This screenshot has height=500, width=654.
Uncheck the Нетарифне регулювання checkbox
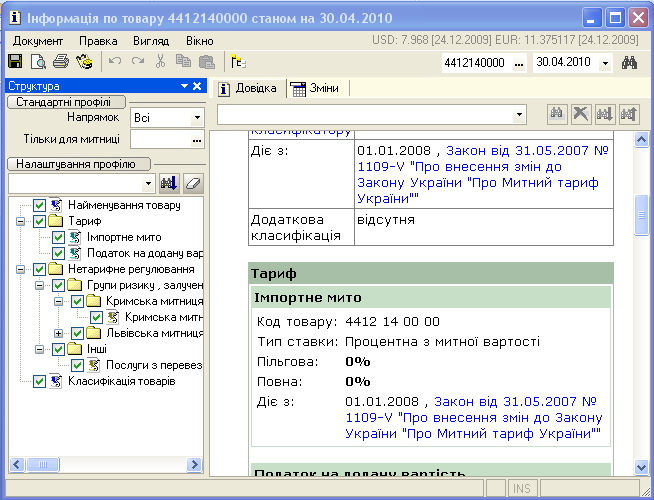click(39, 269)
